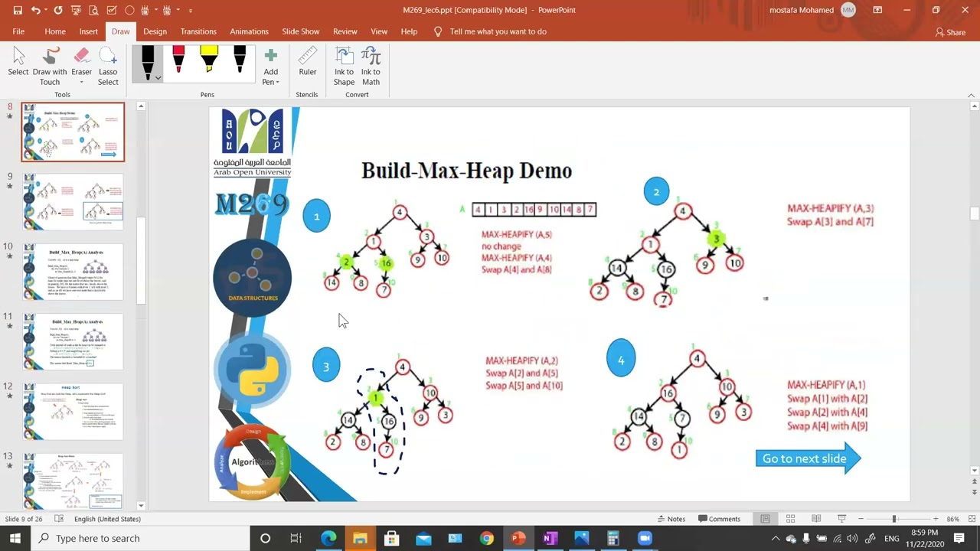Click the zoom slider handle
The width and height of the screenshot is (980, 551).
(x=893, y=519)
